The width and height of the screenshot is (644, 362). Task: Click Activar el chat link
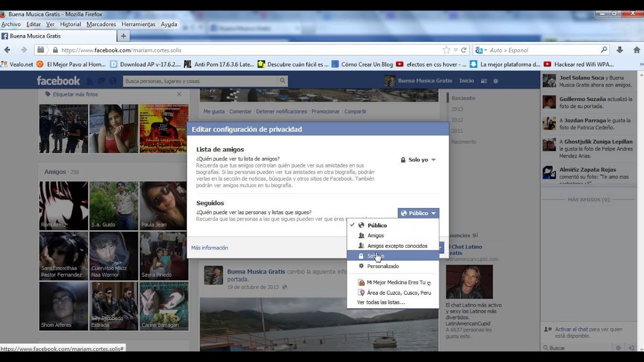(571, 329)
